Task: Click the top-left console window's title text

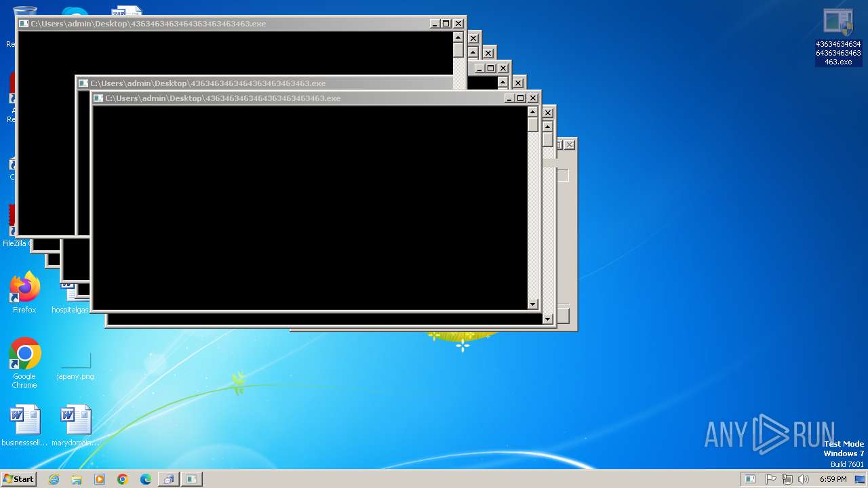Action: [149, 24]
